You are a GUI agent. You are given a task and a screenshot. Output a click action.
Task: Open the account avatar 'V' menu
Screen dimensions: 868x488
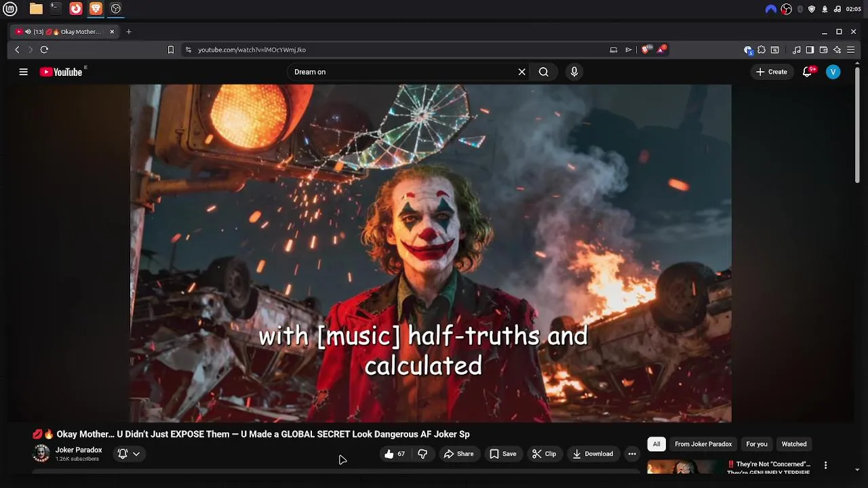pyautogui.click(x=833, y=72)
